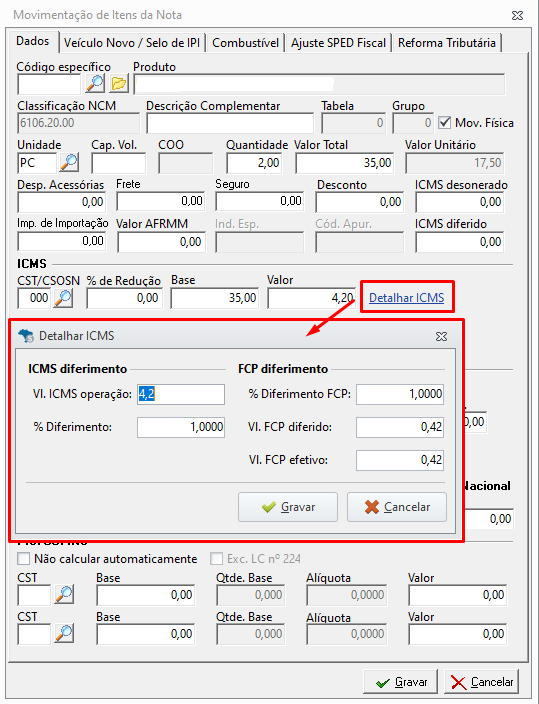
Task: Click the Detalhar ICMS dialog title icon
Action: point(26,336)
